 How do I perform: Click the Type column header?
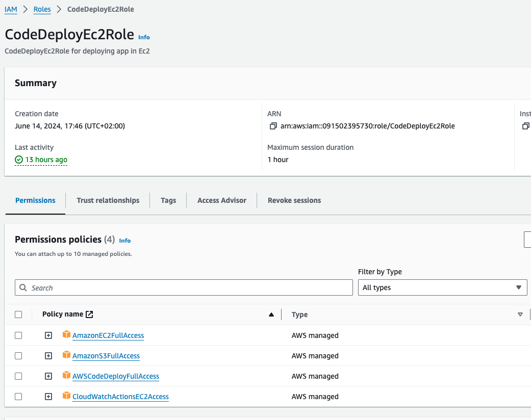click(300, 314)
